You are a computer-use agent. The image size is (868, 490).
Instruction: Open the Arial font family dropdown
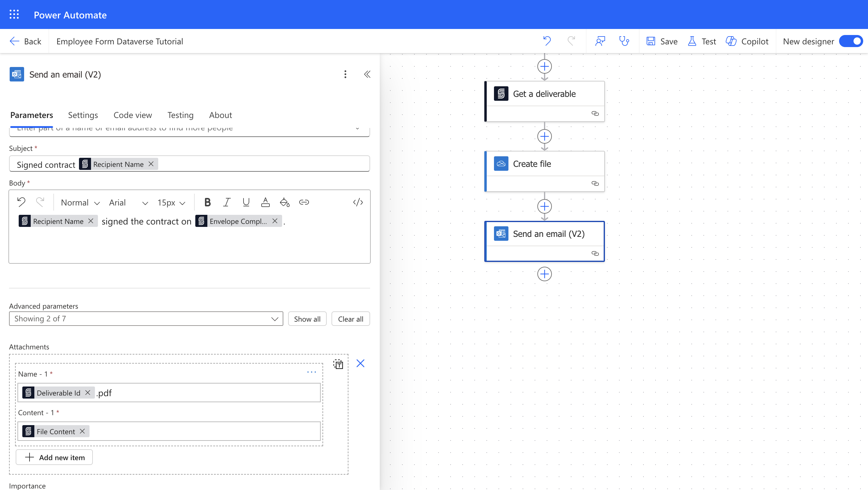(128, 203)
